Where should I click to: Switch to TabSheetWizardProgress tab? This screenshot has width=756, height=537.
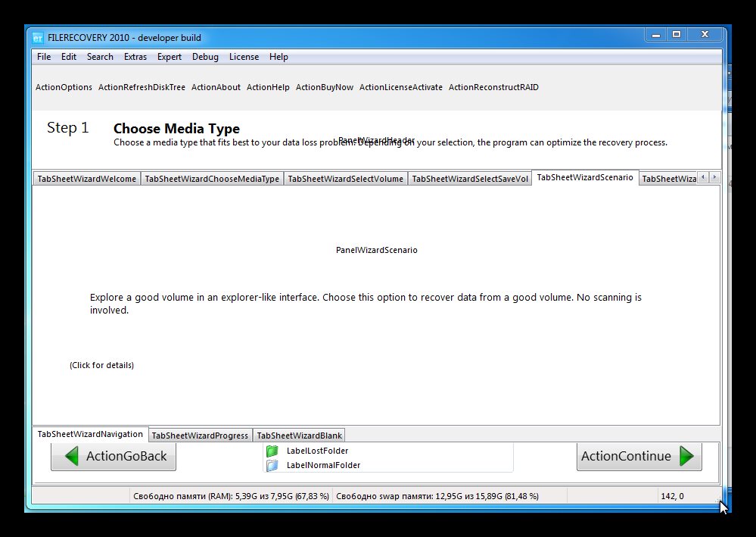200,436
